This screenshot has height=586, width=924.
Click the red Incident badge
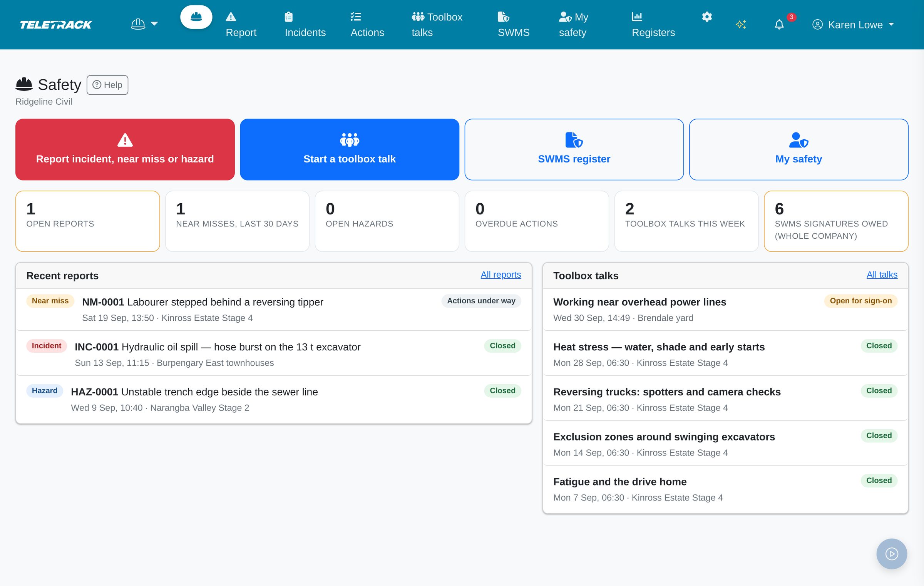(46, 346)
